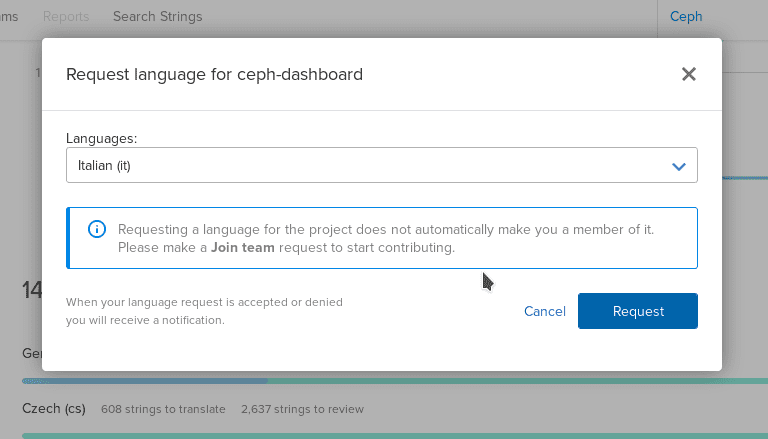
Task: Expand the Languages dropdown chevron
Action: tap(679, 166)
